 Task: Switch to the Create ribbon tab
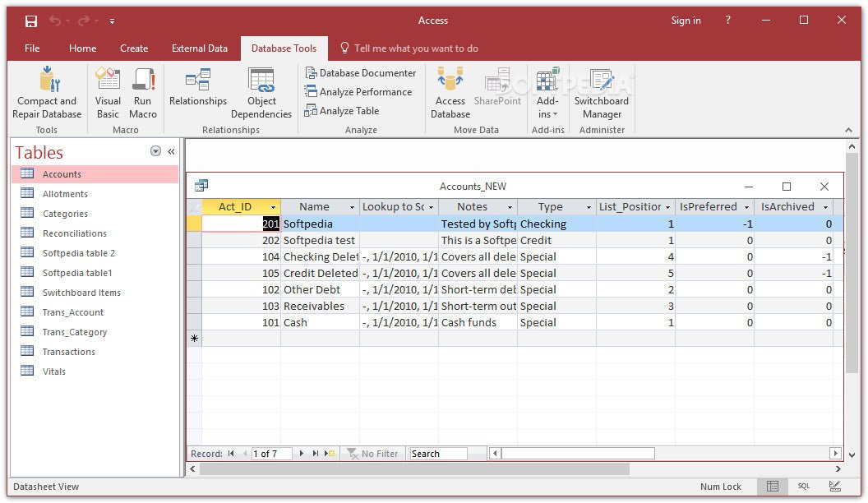(x=134, y=48)
